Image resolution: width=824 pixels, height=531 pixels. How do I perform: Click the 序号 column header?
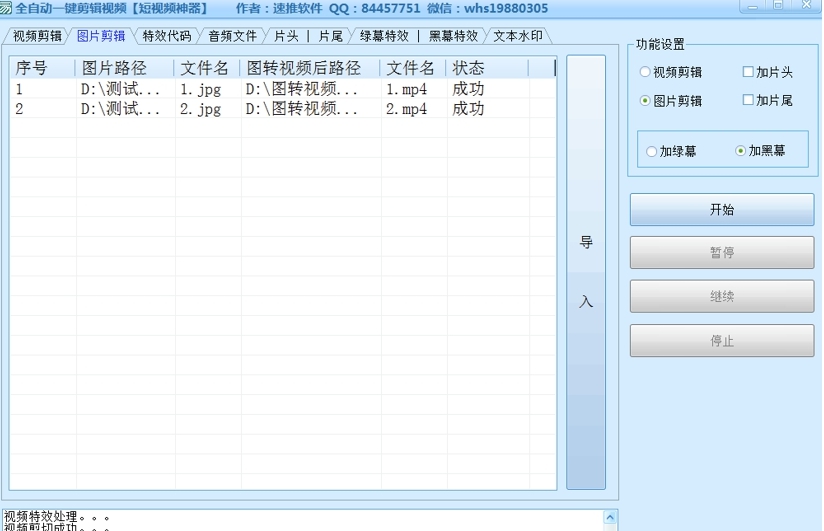click(x=43, y=68)
